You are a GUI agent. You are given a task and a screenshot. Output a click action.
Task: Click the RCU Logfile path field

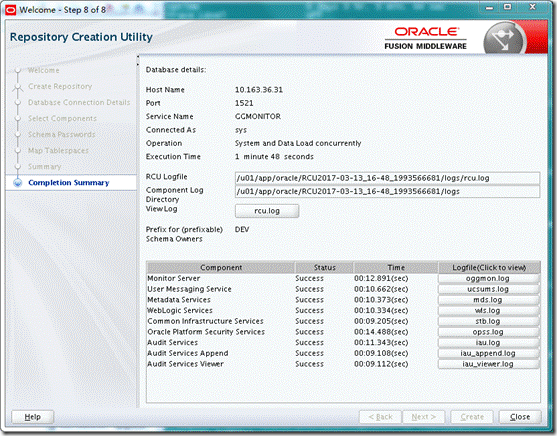(x=388, y=178)
